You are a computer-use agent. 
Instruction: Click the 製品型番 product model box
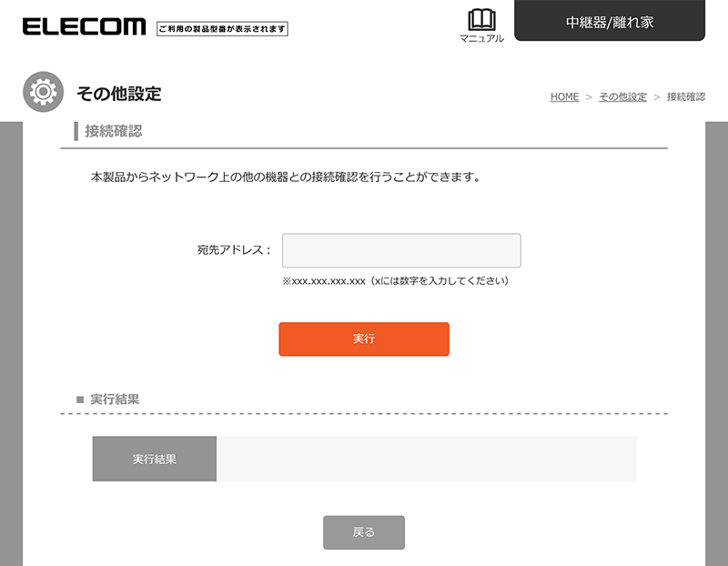pos(222,29)
